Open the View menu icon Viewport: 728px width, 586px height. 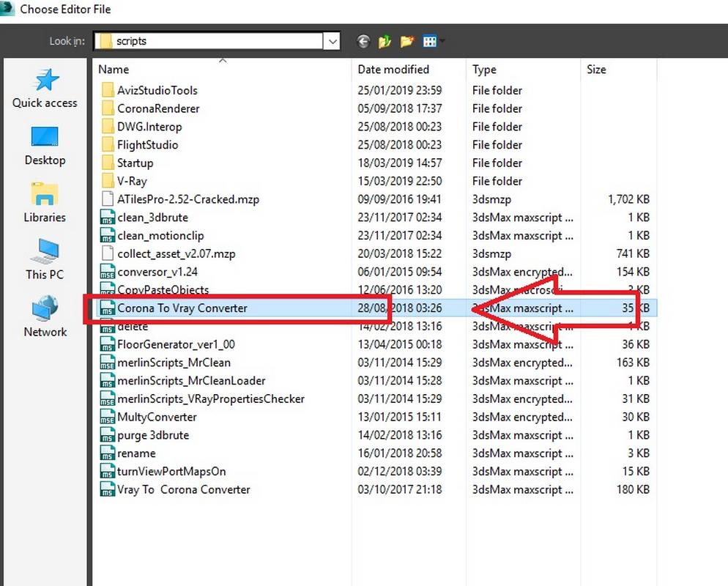(431, 41)
